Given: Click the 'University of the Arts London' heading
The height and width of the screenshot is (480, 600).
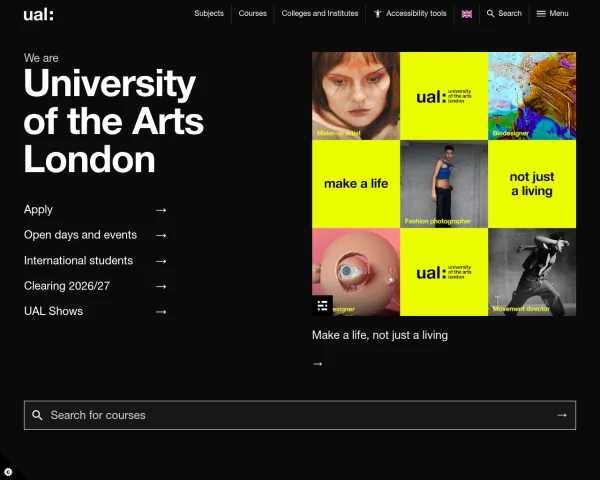Looking at the screenshot, I should [114, 121].
